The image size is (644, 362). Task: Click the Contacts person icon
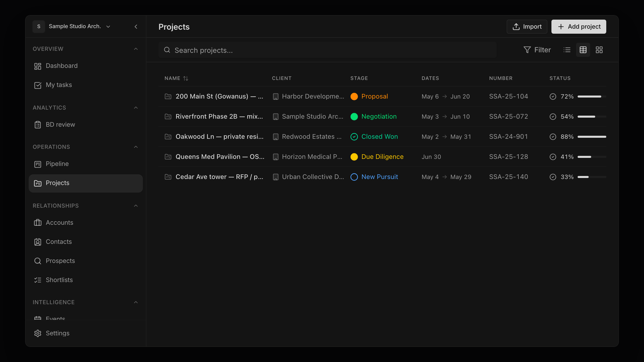(38, 242)
